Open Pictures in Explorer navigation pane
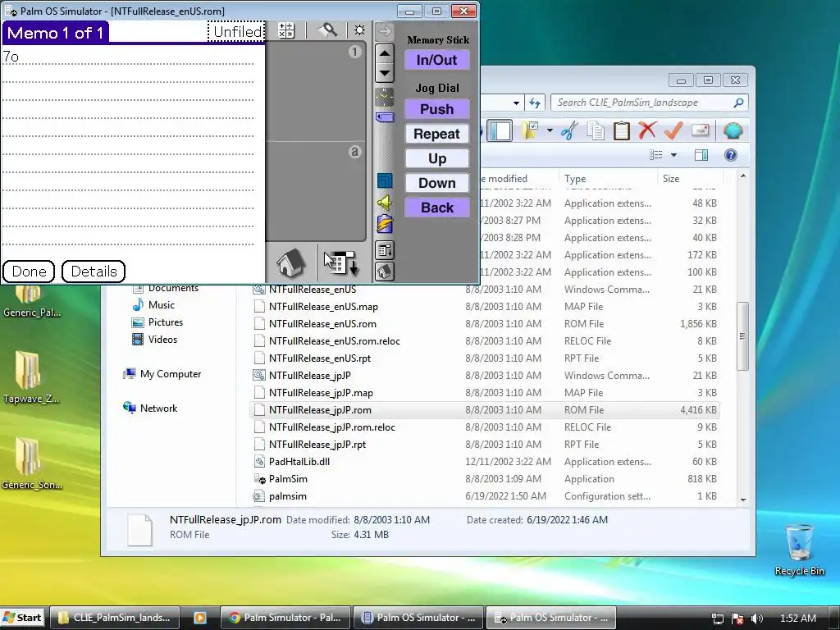Screen dimensions: 840x630 tap(157, 322)
